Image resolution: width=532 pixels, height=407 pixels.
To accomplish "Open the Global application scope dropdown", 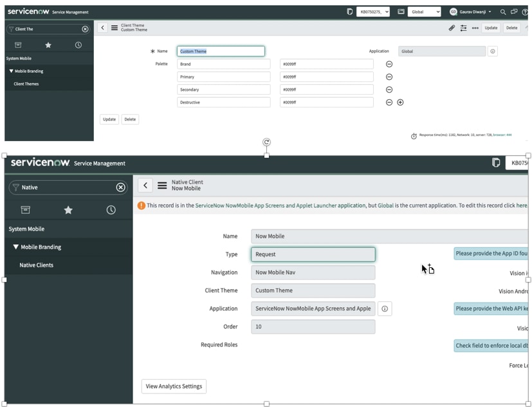I will click(424, 12).
